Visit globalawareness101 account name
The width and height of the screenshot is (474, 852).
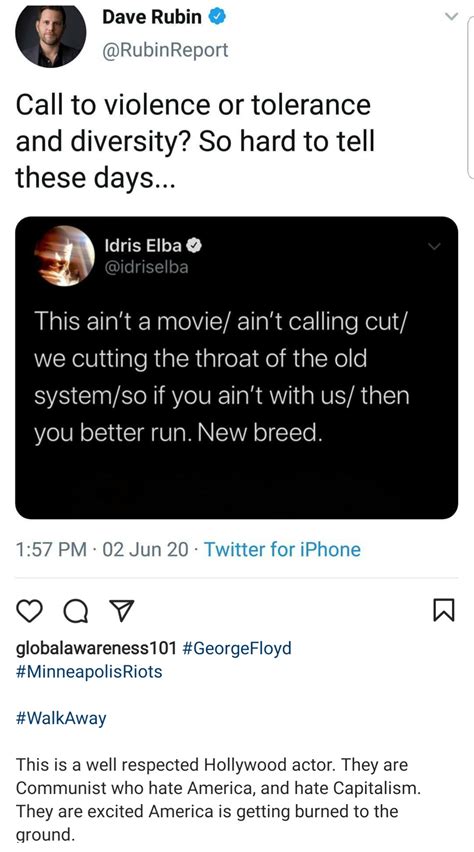point(97,648)
